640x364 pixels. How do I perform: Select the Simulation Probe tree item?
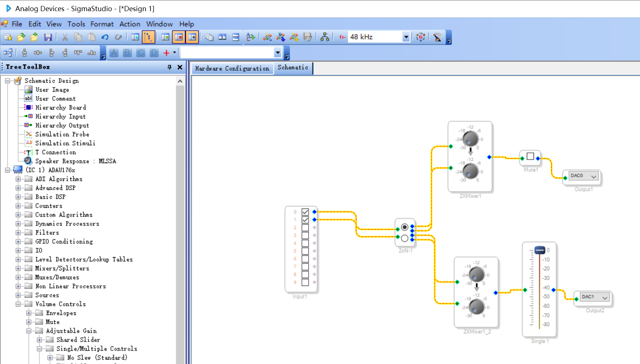(x=62, y=134)
